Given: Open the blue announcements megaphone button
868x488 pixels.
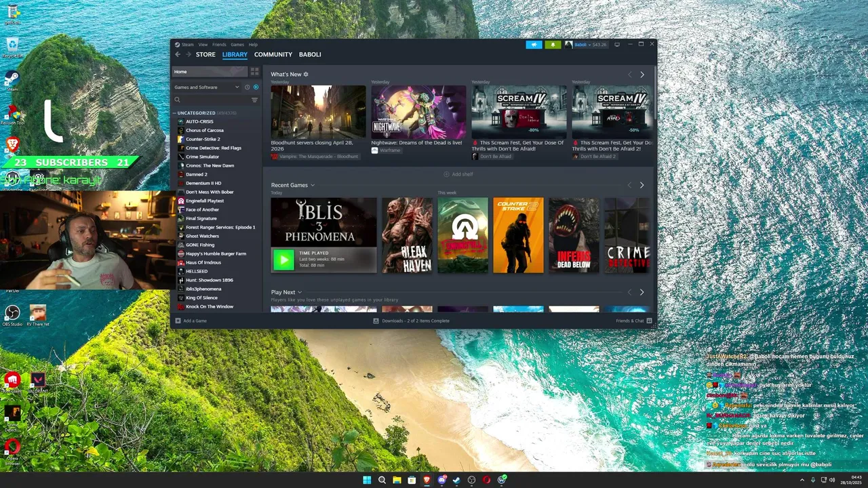Looking at the screenshot, I should point(534,45).
